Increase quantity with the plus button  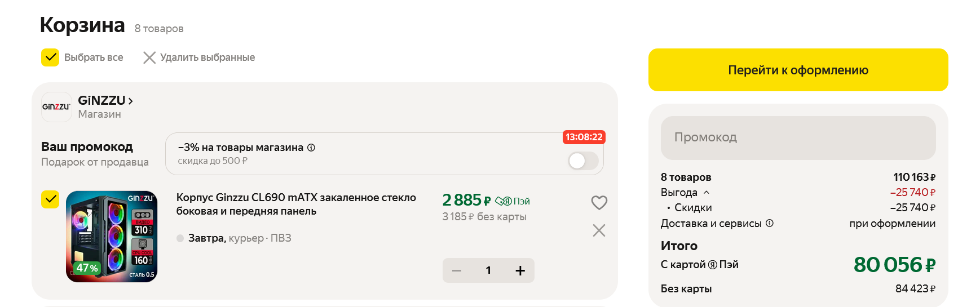pyautogui.click(x=520, y=270)
